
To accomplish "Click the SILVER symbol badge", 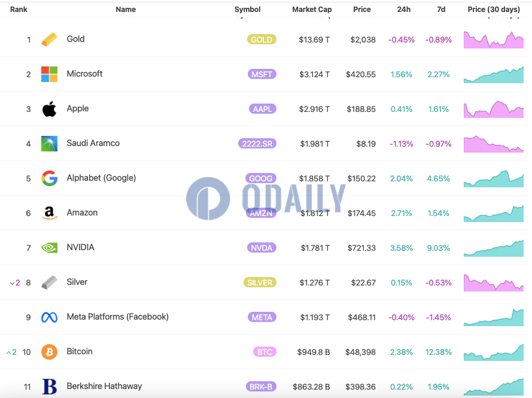I will point(260,282).
